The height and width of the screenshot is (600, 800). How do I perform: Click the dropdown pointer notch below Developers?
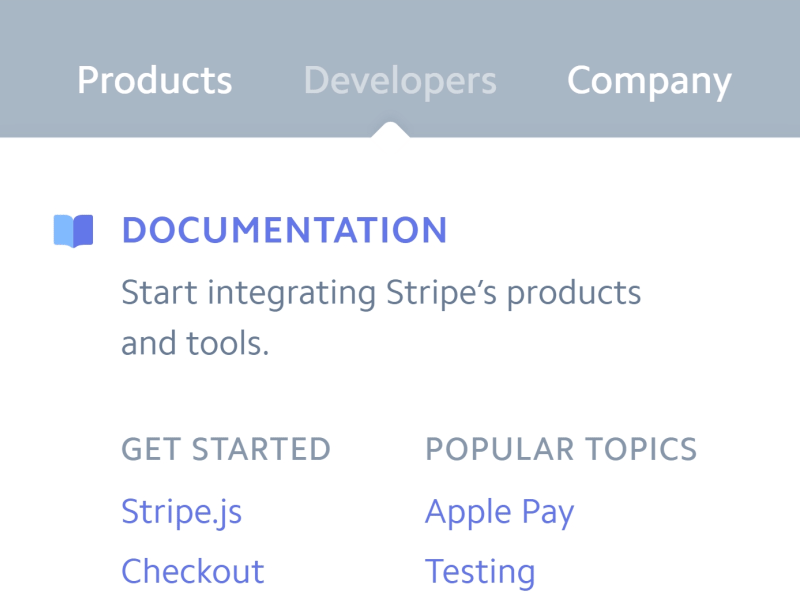[390, 129]
